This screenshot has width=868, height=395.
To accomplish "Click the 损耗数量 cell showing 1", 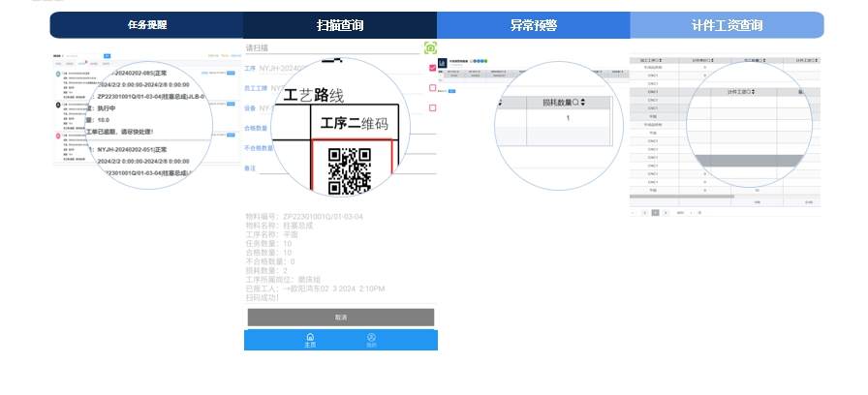I will (x=568, y=118).
